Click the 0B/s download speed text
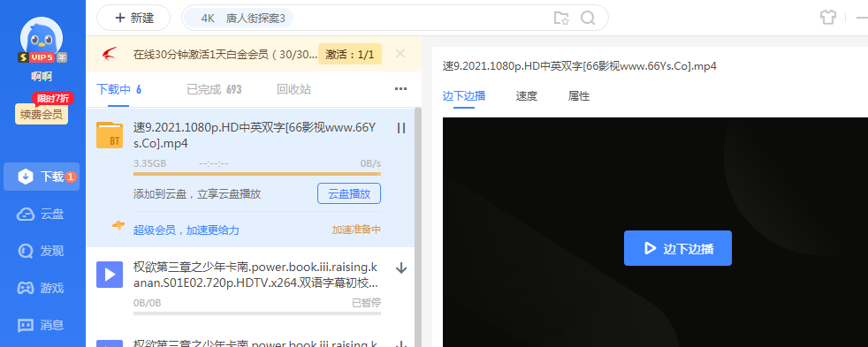This screenshot has height=347, width=868. click(x=370, y=164)
